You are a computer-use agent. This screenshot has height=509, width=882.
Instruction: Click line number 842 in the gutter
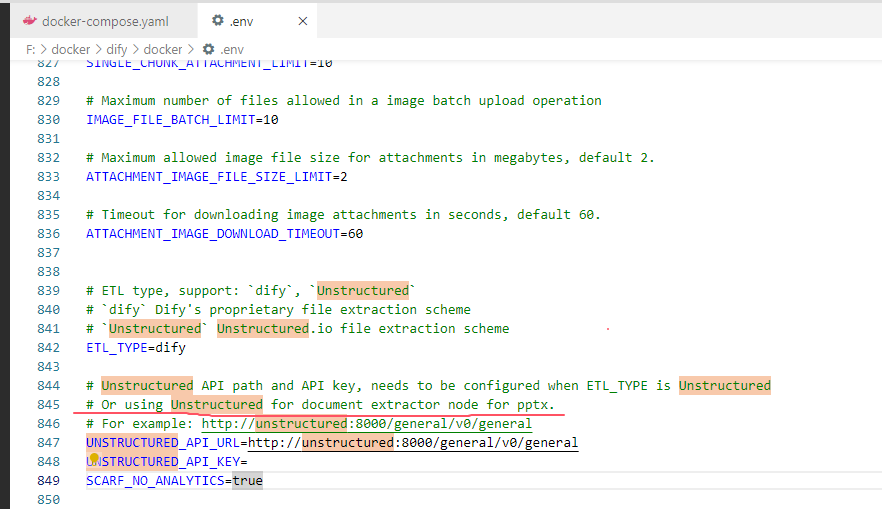pos(49,347)
